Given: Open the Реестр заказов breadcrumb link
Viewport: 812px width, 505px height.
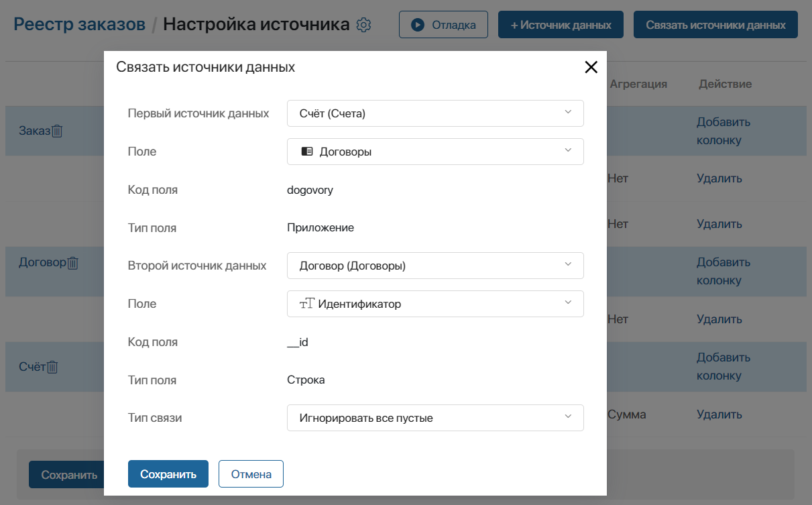Looking at the screenshot, I should [x=80, y=25].
